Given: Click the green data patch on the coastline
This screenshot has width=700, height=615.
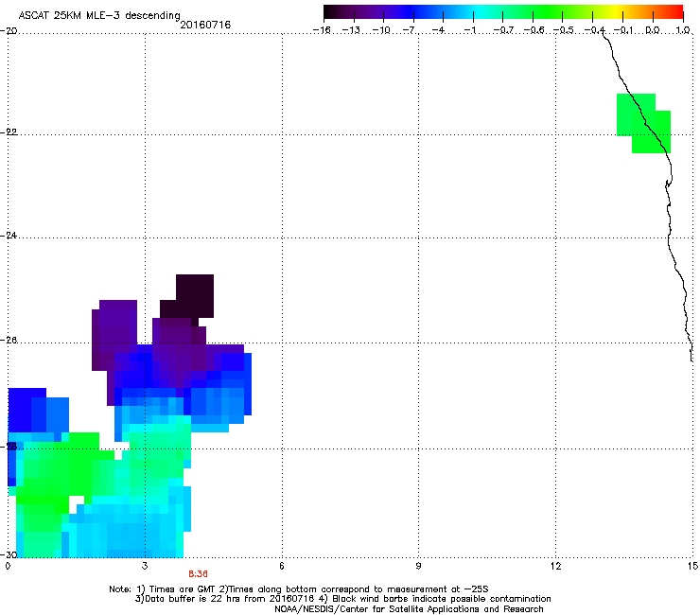Looking at the screenshot, I should (644, 123).
